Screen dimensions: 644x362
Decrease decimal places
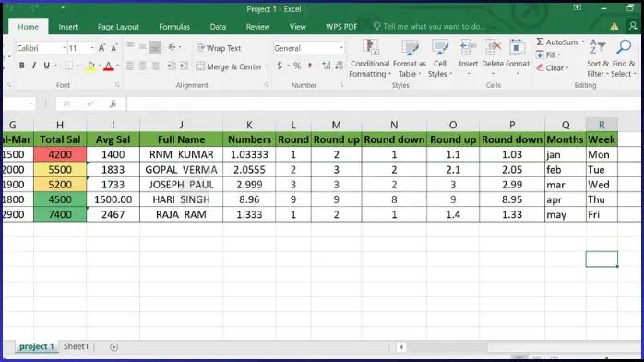pyautogui.click(x=340, y=66)
